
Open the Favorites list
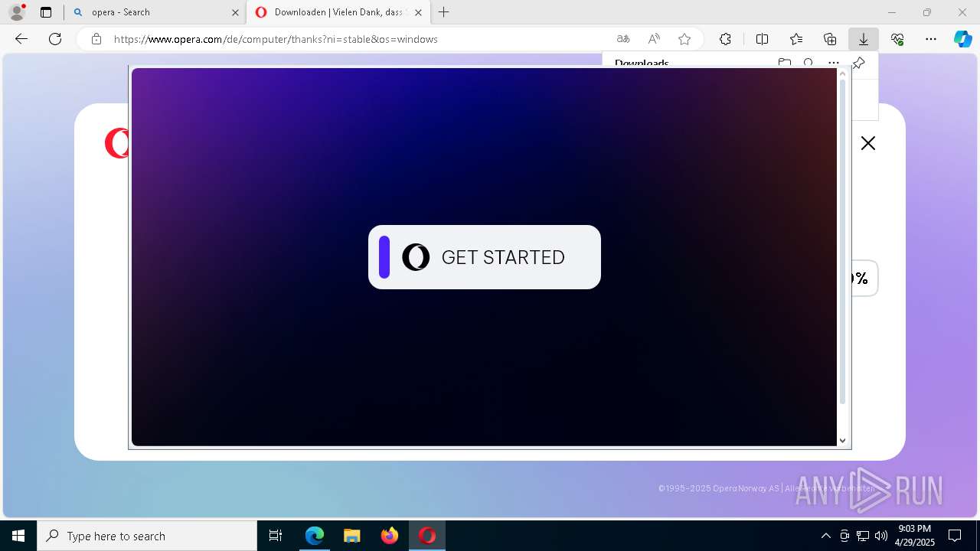[x=796, y=39]
